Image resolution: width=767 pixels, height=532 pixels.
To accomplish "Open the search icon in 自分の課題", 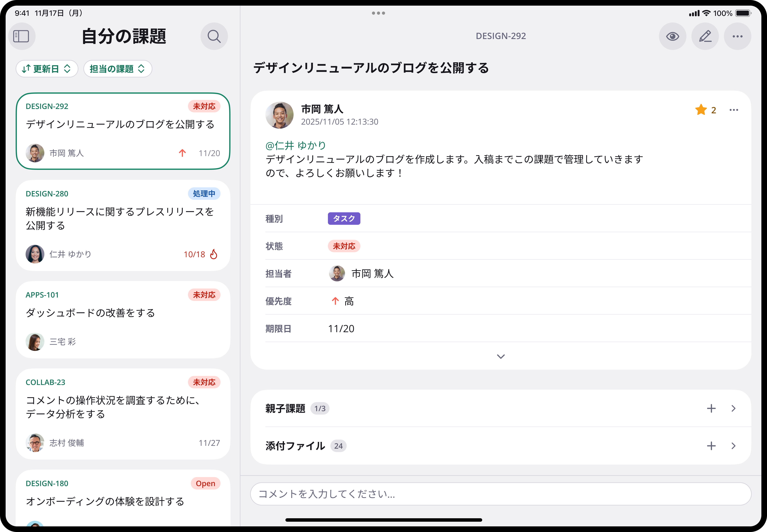I will 214,36.
